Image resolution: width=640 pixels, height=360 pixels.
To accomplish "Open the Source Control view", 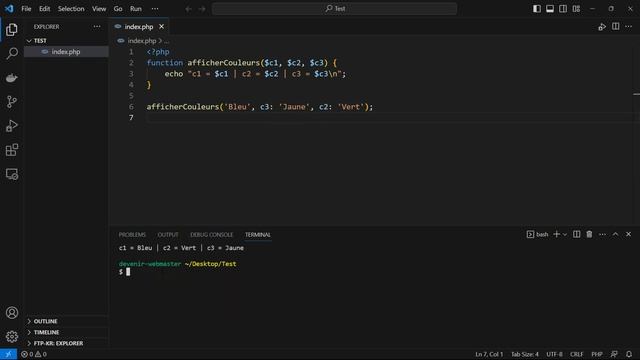I will (12, 102).
